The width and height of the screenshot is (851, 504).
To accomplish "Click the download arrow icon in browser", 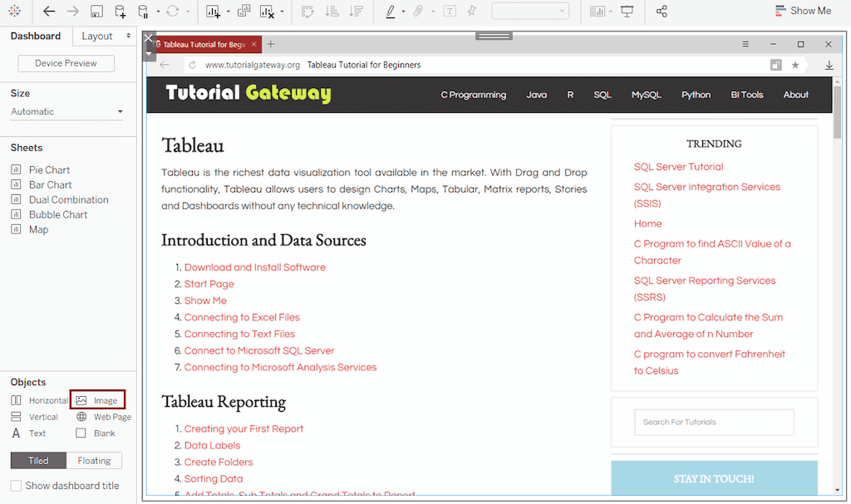I will (829, 65).
